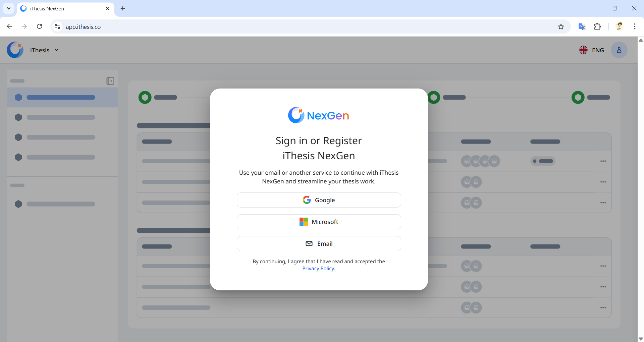Click the NexGen logo in the dialog
This screenshot has height=342, width=644.
point(319,115)
